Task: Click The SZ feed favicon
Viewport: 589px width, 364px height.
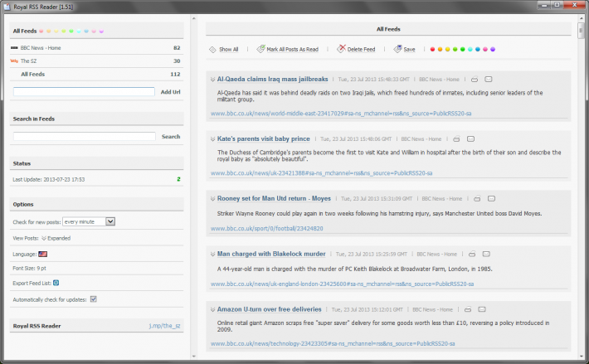Action: 14,61
